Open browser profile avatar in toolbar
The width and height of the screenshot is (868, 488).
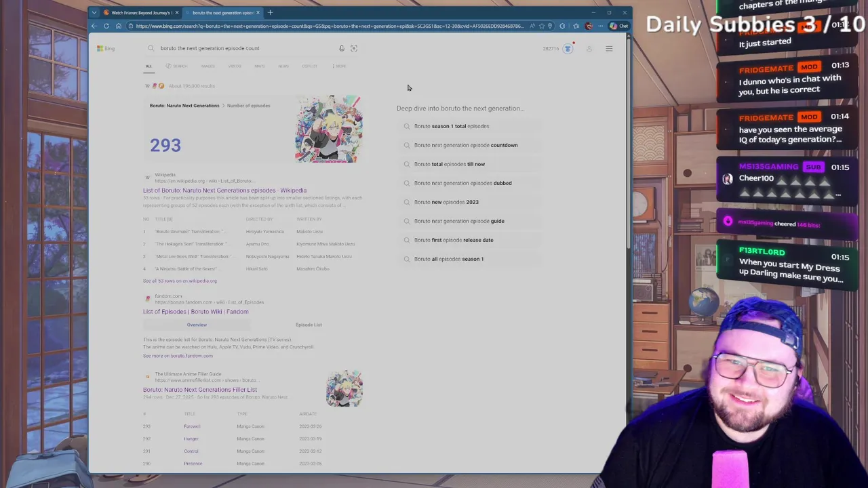pos(589,26)
